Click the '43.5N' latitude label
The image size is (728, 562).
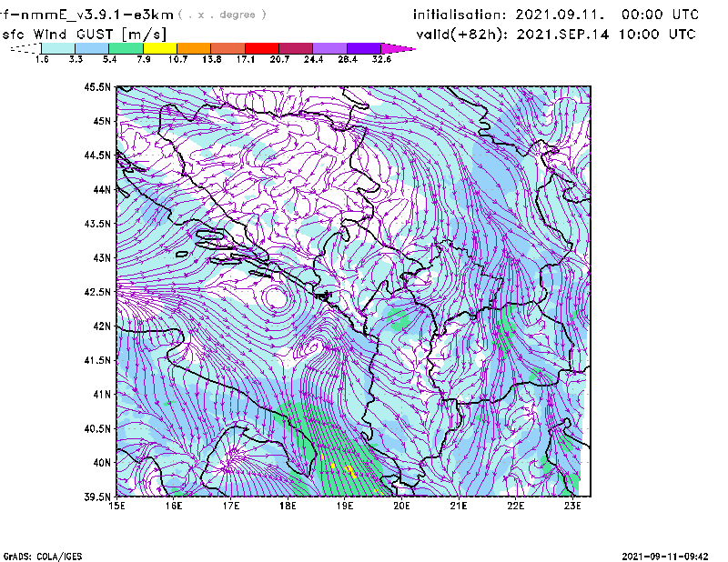click(x=97, y=224)
